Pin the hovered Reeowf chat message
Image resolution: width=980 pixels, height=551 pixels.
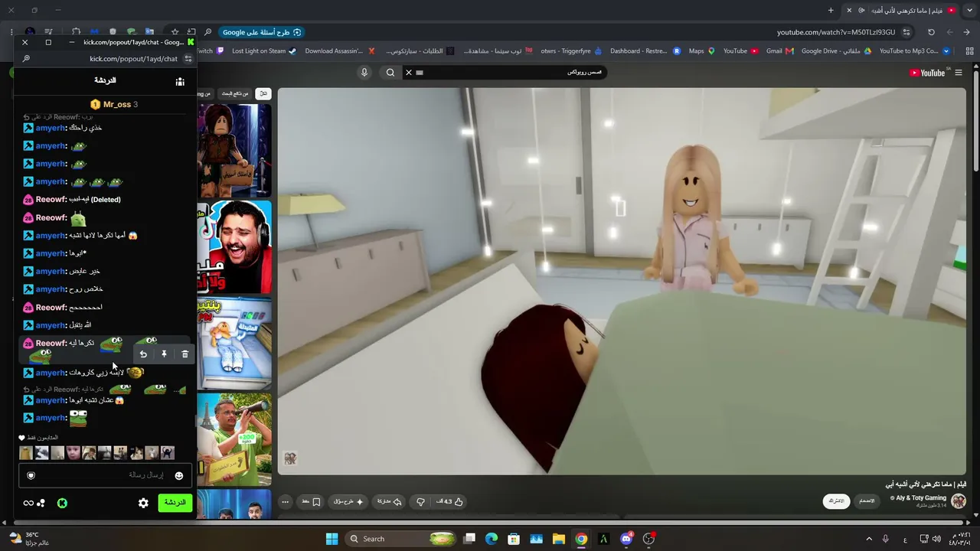tap(164, 354)
